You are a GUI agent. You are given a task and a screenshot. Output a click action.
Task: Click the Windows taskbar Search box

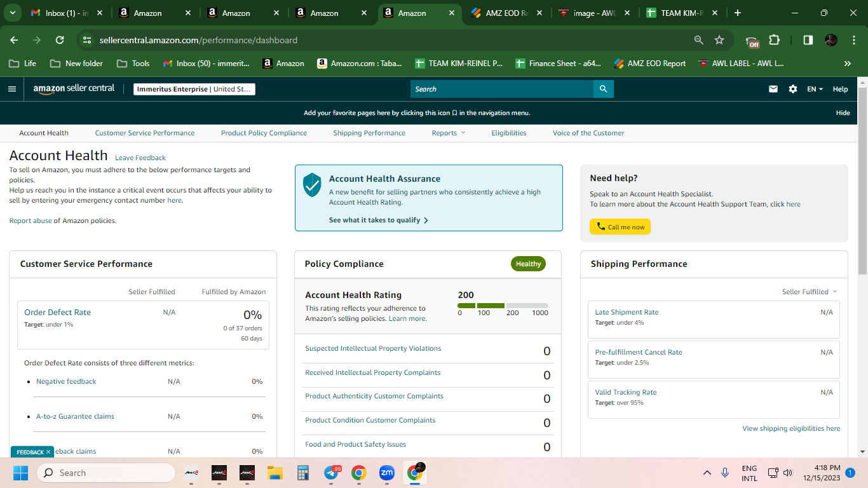106,473
